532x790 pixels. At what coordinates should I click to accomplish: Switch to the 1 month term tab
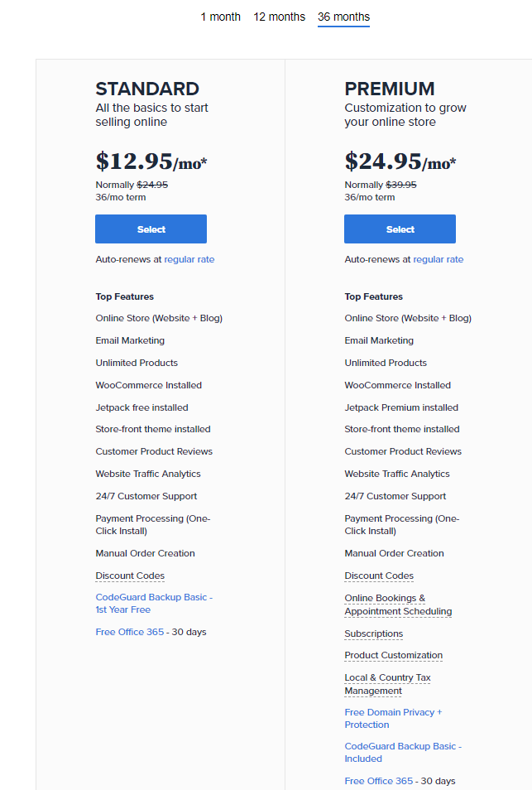(220, 17)
